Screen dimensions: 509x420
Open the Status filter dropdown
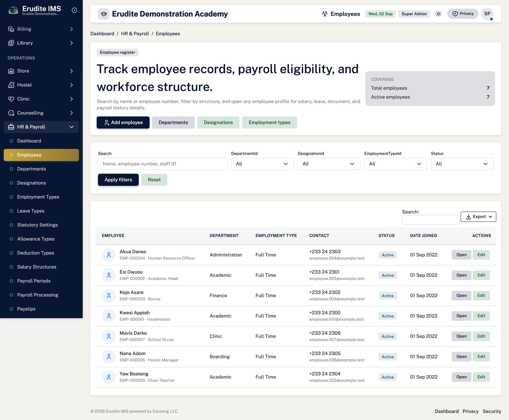462,164
